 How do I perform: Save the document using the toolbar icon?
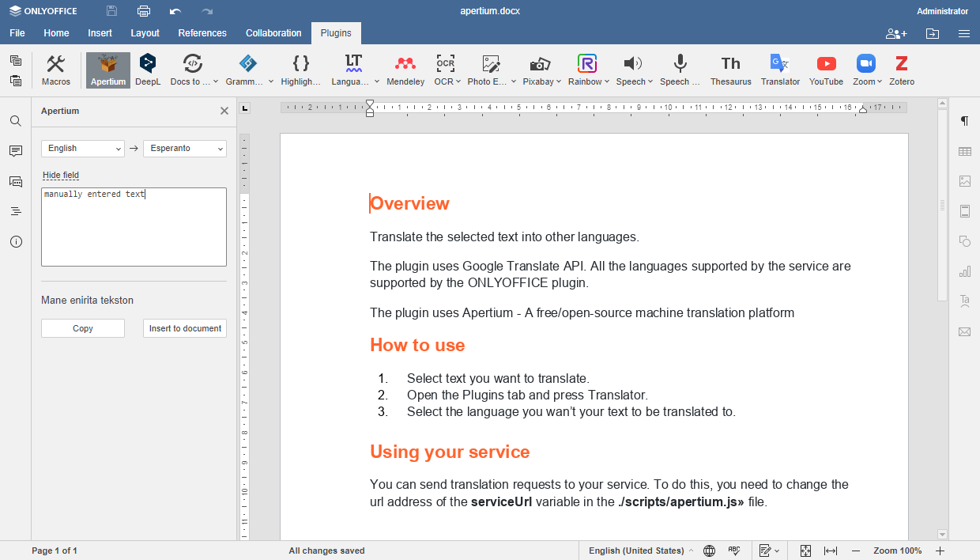coord(111,11)
